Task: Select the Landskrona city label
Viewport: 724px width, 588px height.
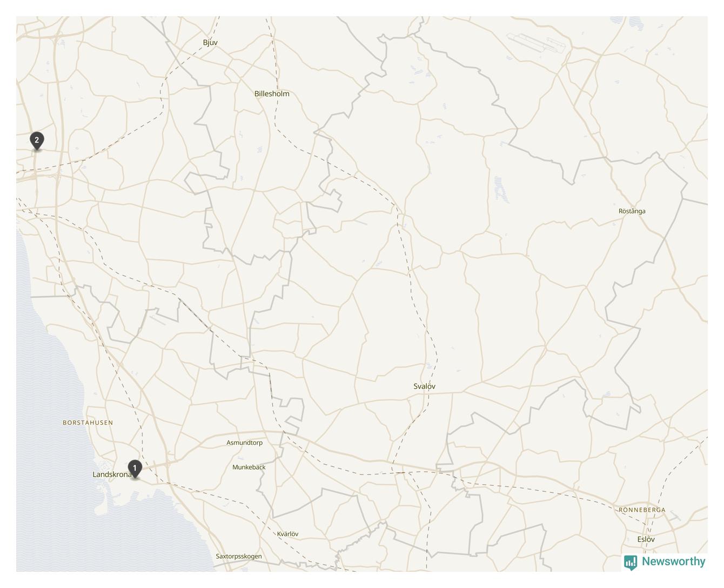Action: pyautogui.click(x=112, y=475)
